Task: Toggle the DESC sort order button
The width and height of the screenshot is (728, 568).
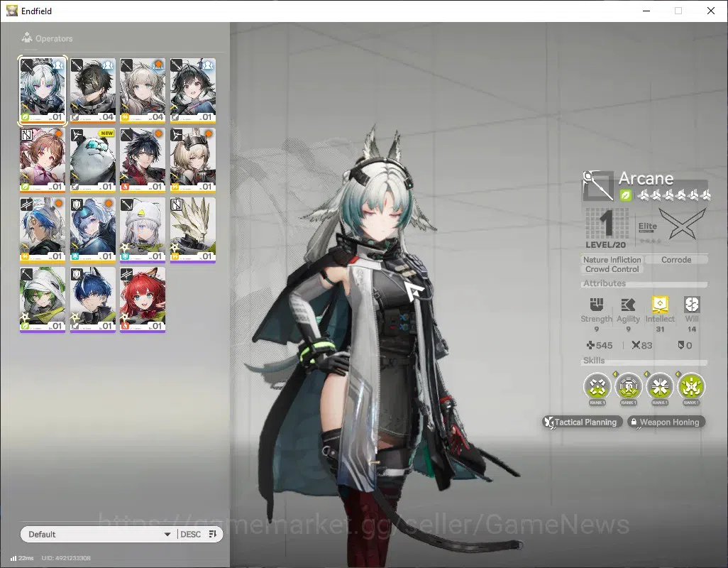Action: (190, 534)
